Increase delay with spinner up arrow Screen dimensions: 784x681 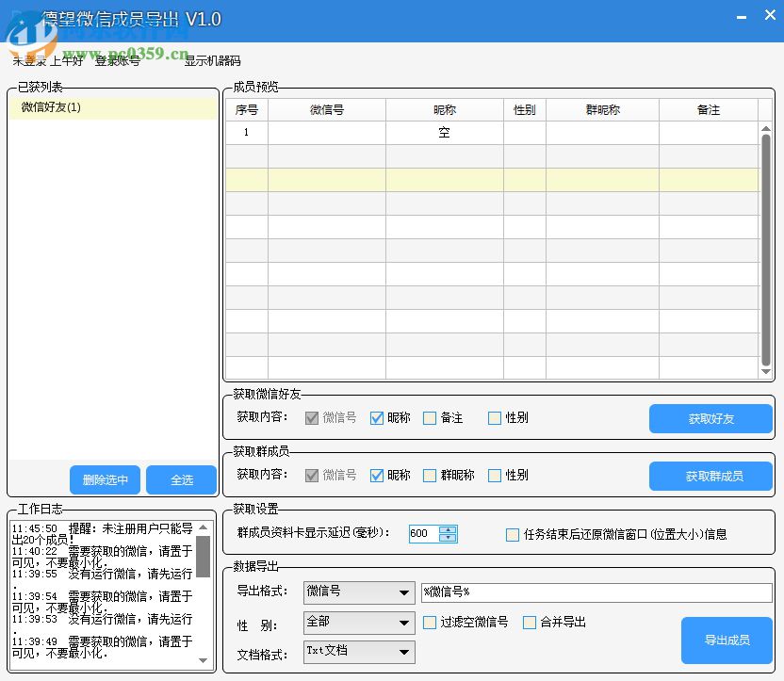tap(448, 529)
